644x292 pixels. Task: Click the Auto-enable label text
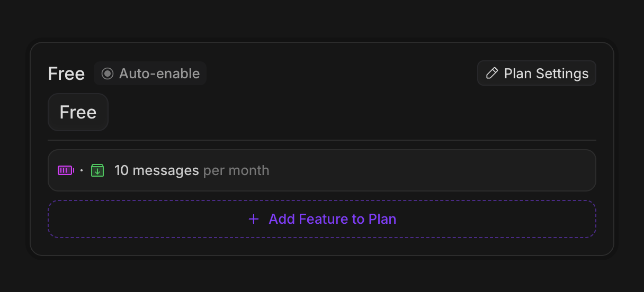coord(159,74)
